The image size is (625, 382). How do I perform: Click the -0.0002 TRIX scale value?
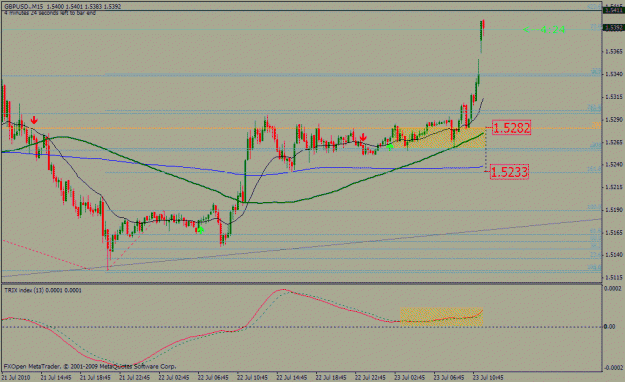click(x=612, y=368)
